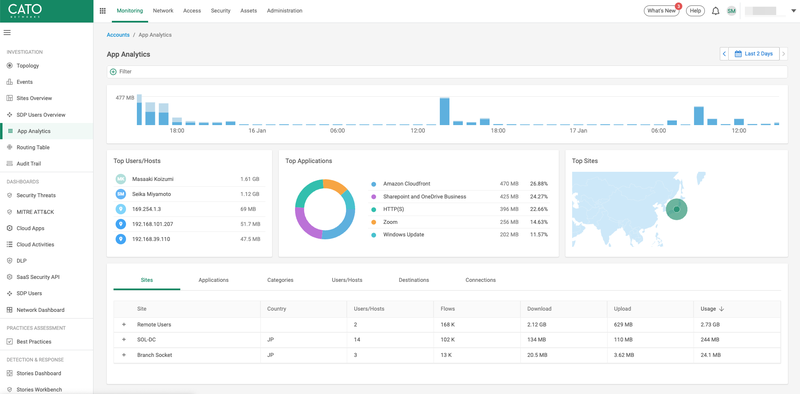Screen dimensions: 800x394
Task: Sort by Usage column arrow
Action: (721, 309)
